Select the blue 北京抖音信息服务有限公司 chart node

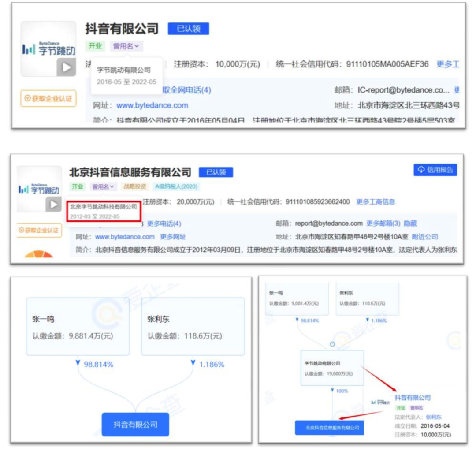point(329,428)
